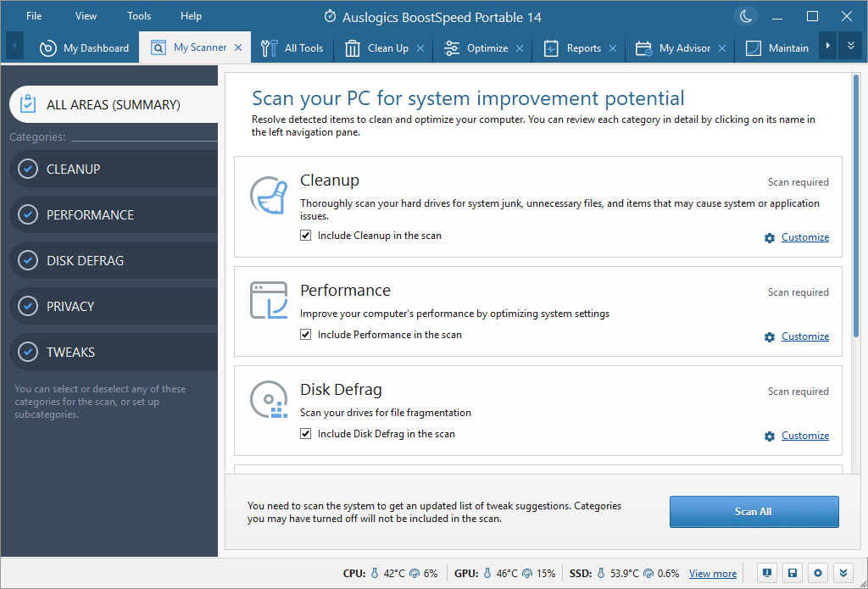The height and width of the screenshot is (589, 868).
Task: Expand status bar double-chevron panel
Action: 843,573
